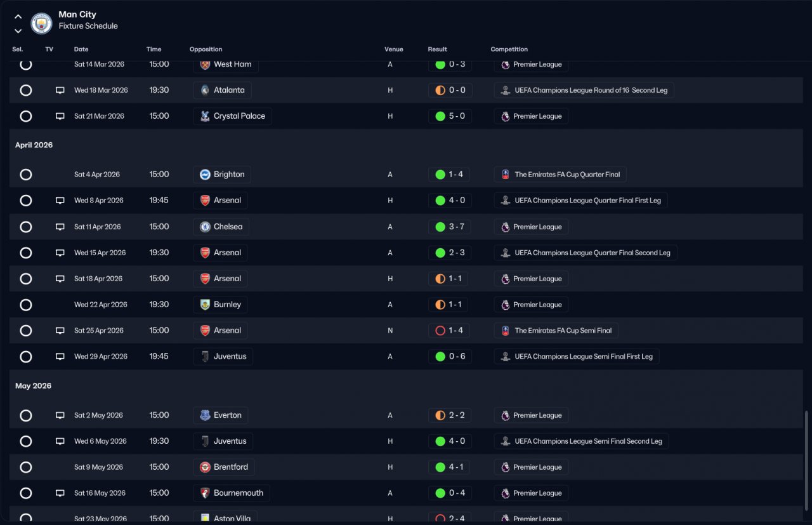The height and width of the screenshot is (525, 812).
Task: Select the Chelsea fixture radio button
Action: click(x=26, y=227)
